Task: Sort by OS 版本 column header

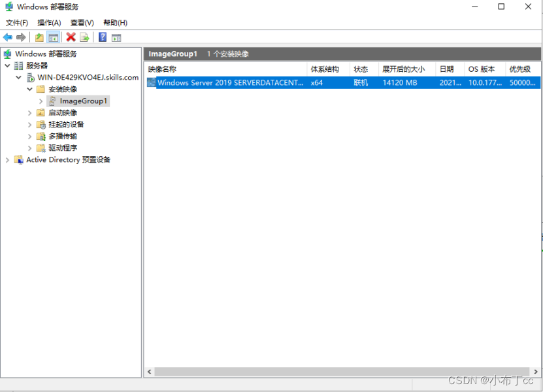Action: point(485,69)
